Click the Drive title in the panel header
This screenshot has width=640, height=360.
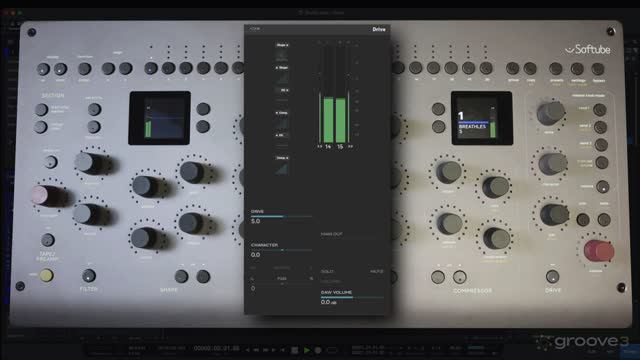379,29
